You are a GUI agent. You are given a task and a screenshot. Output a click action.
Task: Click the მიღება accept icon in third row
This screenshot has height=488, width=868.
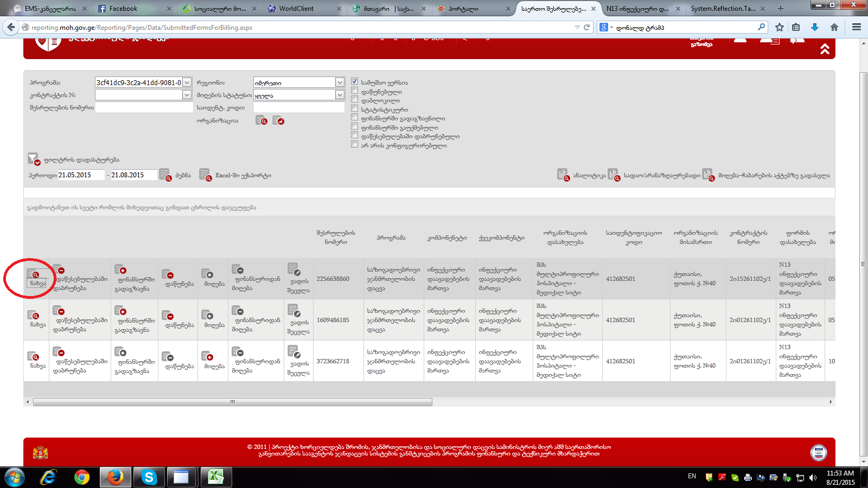point(207,356)
